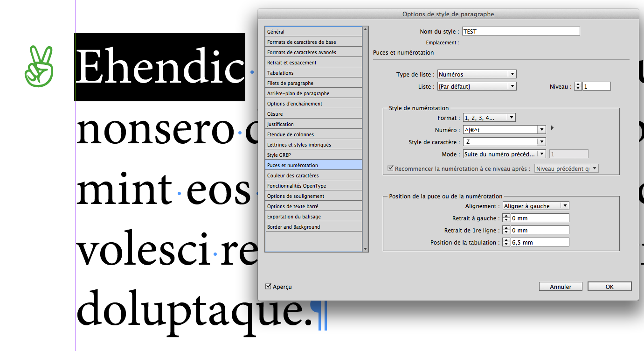Image resolution: width=644 pixels, height=351 pixels.
Task: Select Options d'enchaînement
Action: coord(313,104)
